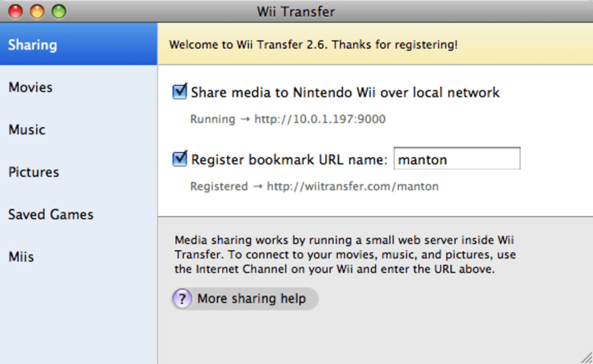This screenshot has width=593, height=364.
Task: Click the More sharing help button
Action: click(x=251, y=299)
